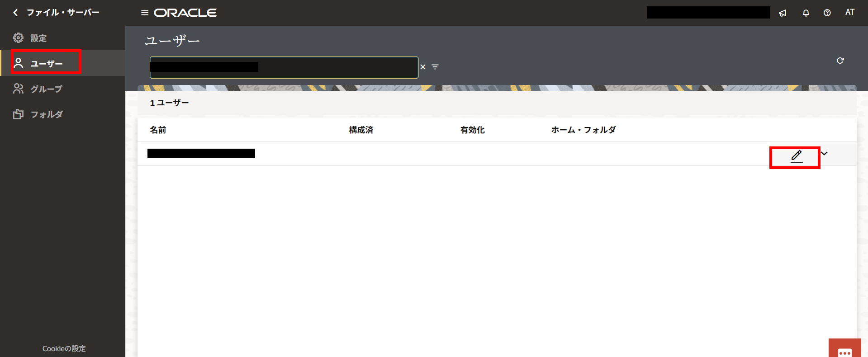
Task: Open the hamburger navigation menu
Action: tap(145, 13)
